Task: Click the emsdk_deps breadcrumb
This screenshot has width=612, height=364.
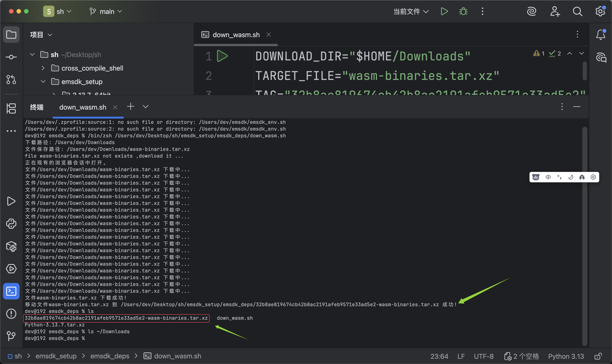Action: click(x=110, y=356)
